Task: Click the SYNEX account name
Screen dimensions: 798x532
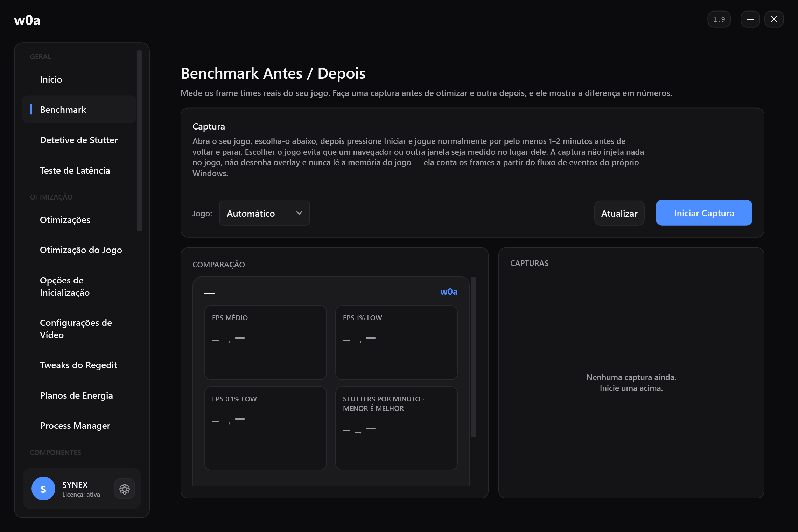Action: [x=75, y=485]
